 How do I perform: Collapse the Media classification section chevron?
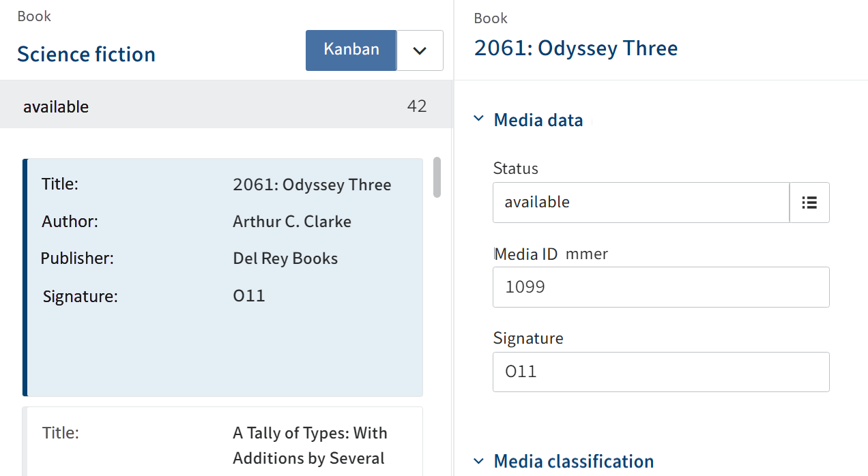pos(478,461)
